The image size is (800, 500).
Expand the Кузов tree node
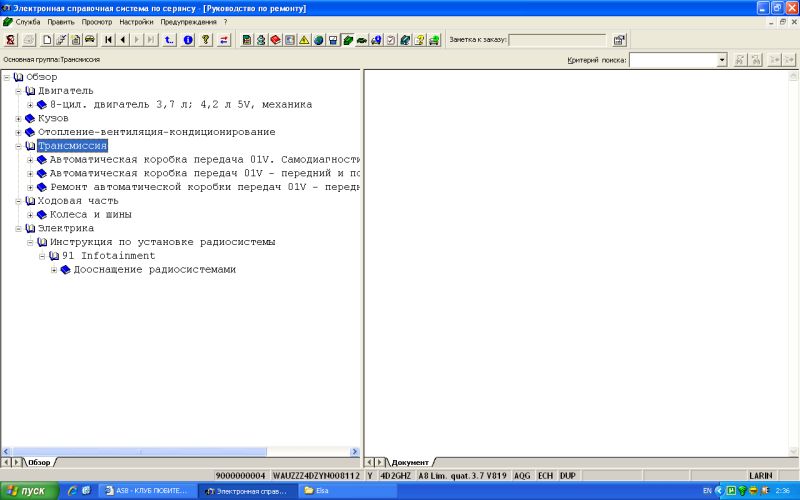(18, 118)
